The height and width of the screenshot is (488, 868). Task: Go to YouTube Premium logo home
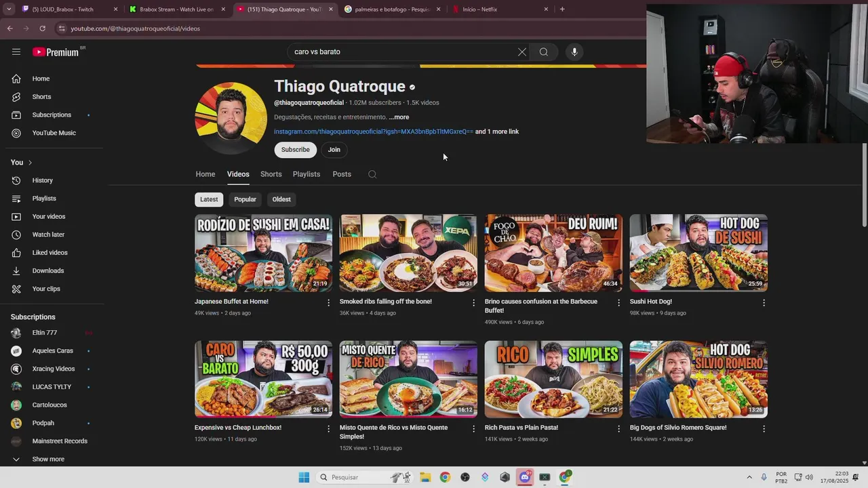pos(57,52)
